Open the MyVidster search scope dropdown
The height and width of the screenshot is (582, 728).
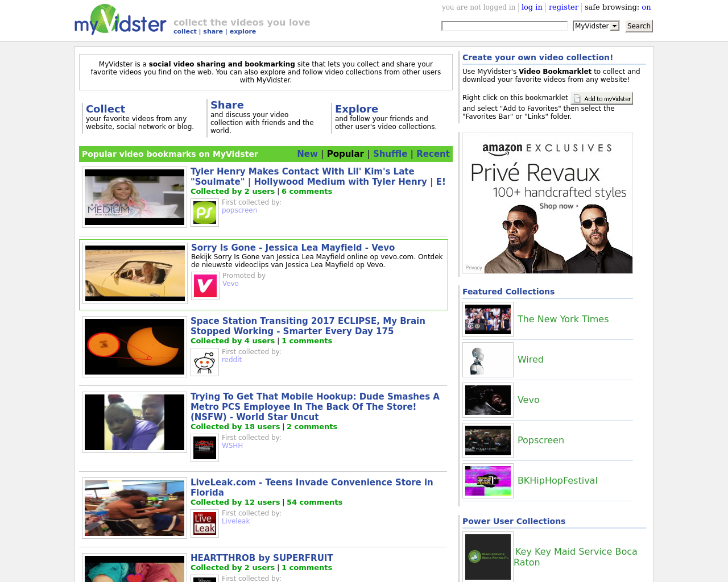(x=595, y=26)
